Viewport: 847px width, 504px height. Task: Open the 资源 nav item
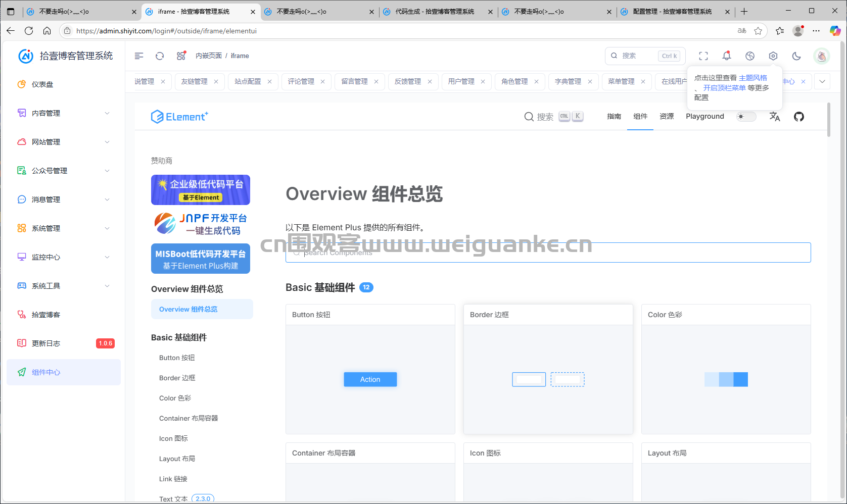(x=667, y=117)
